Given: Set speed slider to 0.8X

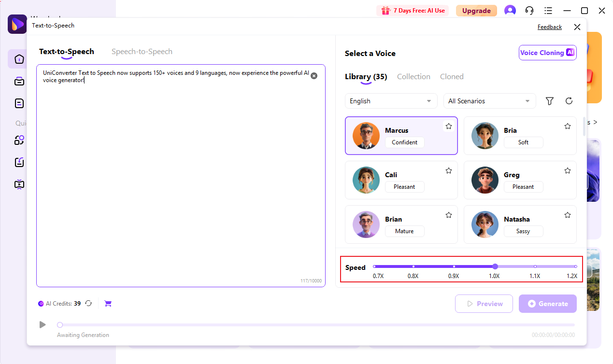Looking at the screenshot, I should tap(413, 266).
